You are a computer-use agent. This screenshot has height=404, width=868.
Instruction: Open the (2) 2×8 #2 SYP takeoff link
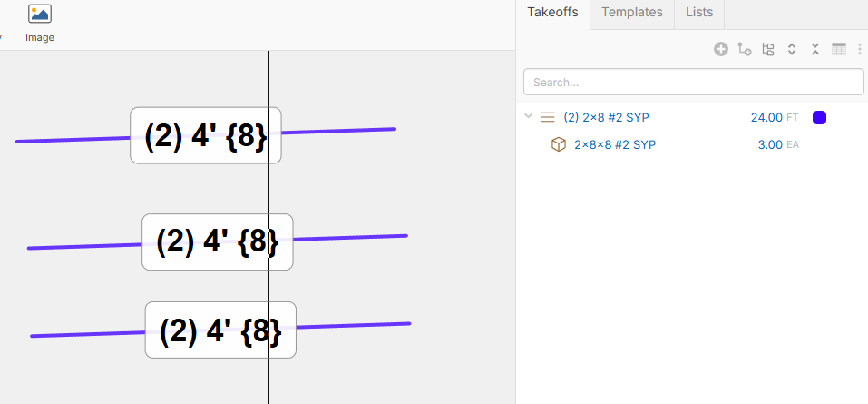click(606, 117)
